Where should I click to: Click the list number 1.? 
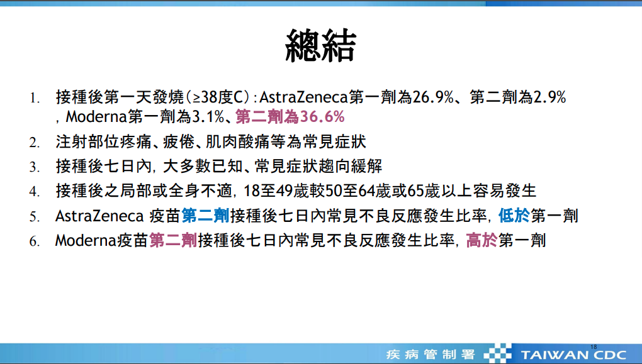pyautogui.click(x=35, y=98)
